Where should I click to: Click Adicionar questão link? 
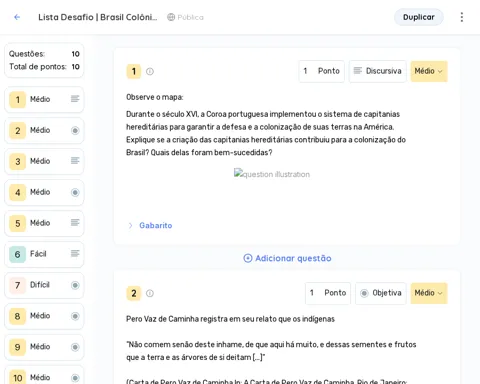287,258
